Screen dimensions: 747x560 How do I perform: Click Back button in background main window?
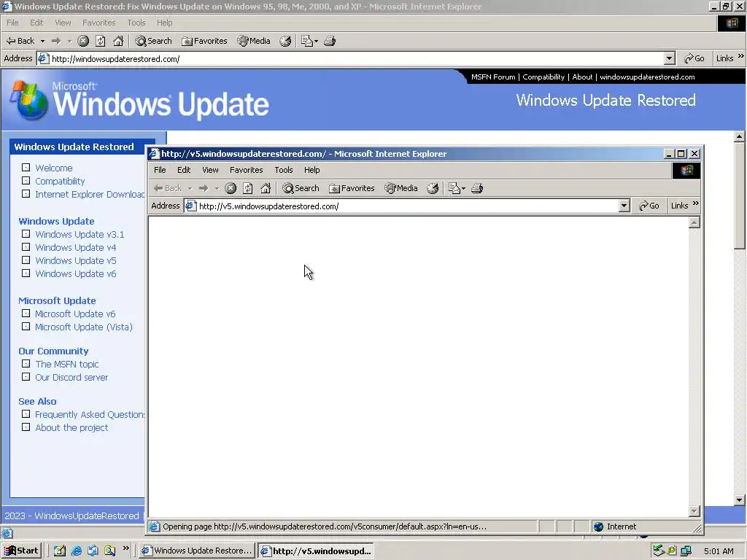point(20,41)
